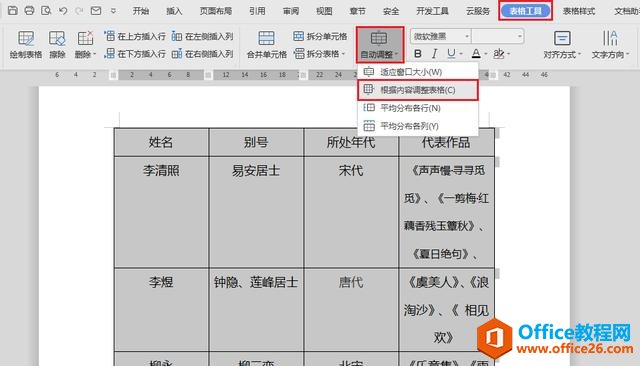Click the 自动调整 auto-fit button
Image resolution: width=640 pixels, height=366 pixels.
[x=380, y=44]
